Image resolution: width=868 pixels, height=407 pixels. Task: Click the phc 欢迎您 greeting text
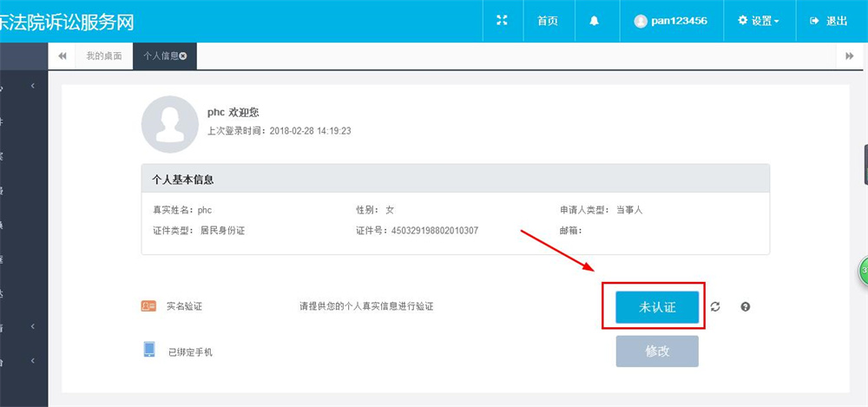pos(233,113)
